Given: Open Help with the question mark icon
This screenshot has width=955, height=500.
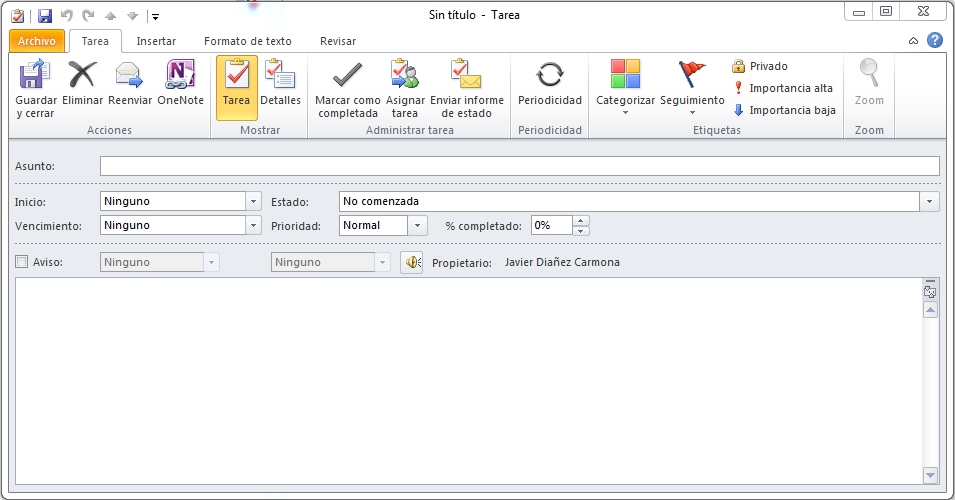Looking at the screenshot, I should tap(935, 40).
